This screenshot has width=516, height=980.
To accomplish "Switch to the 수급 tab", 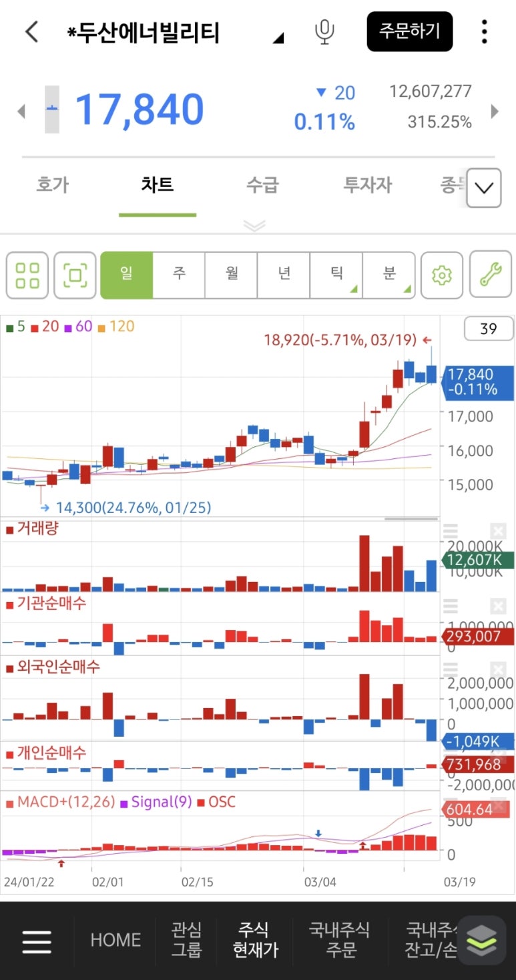I will pyautogui.click(x=262, y=184).
